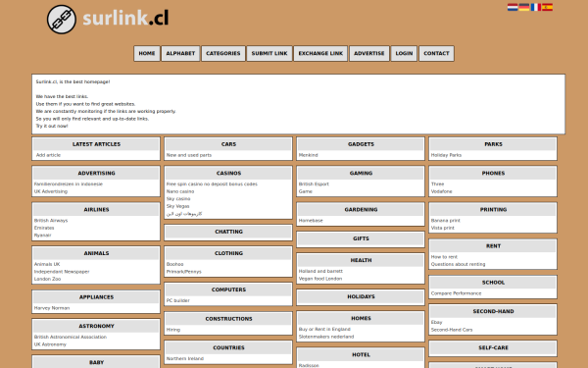Click the PC builder link
The height and width of the screenshot is (368, 588).
[177, 300]
